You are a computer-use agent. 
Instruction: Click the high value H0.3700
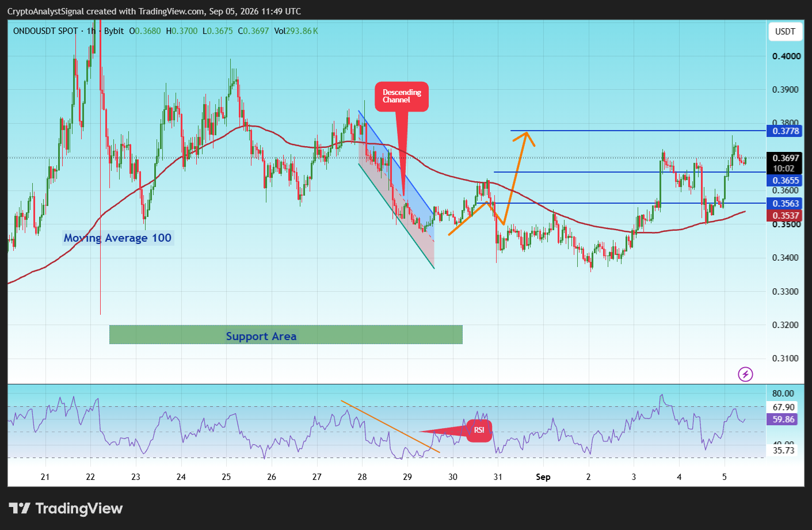pos(182,31)
